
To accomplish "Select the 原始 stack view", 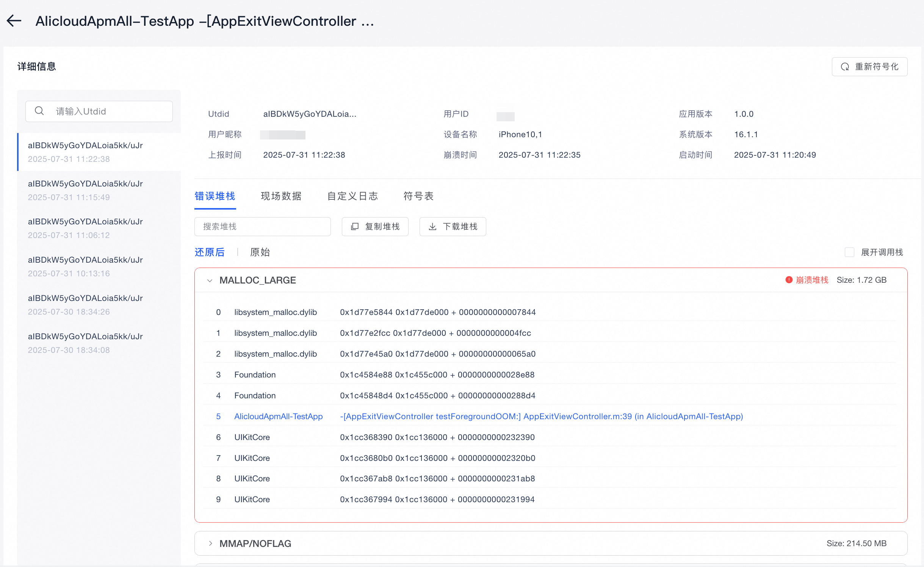I will [260, 252].
